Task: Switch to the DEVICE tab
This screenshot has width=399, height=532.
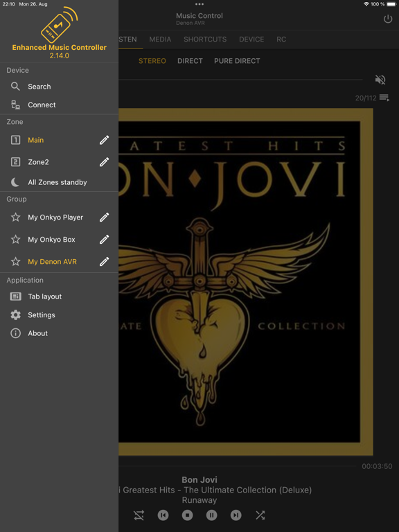Action: point(251,39)
